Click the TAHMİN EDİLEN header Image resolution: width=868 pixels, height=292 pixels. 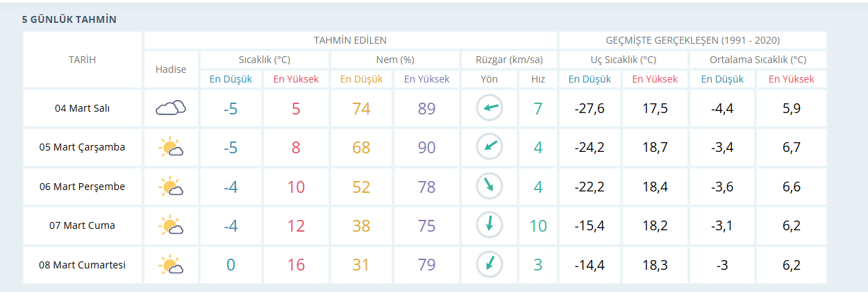point(350,40)
